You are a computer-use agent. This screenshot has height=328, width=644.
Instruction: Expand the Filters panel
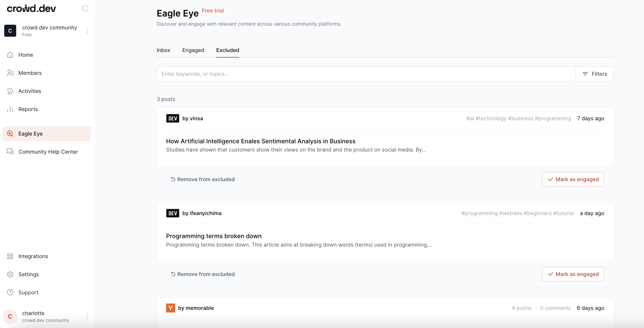(594, 74)
